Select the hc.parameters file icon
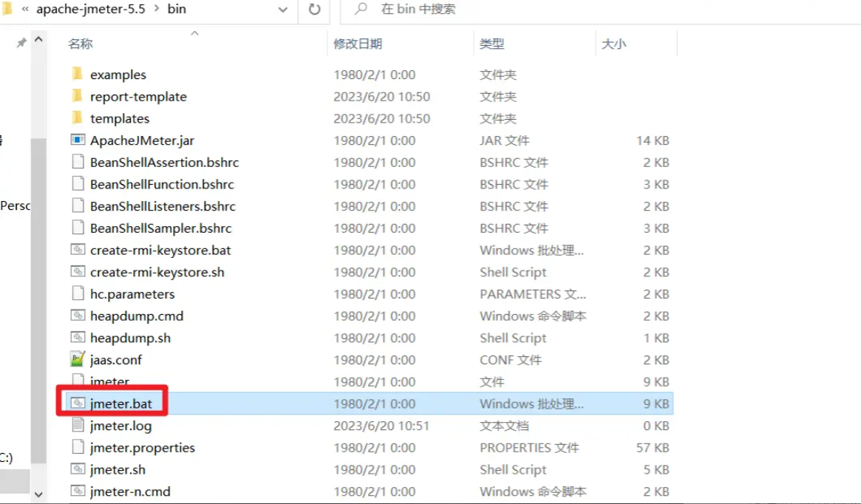This screenshot has width=861, height=504. pyautogui.click(x=78, y=293)
